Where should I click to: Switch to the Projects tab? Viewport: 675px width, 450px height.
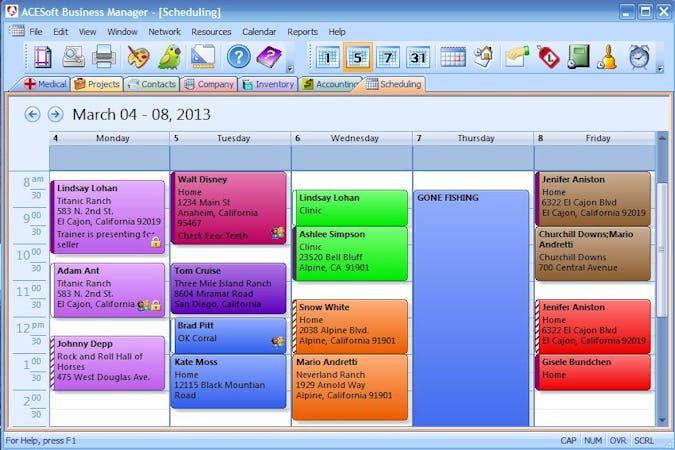[x=97, y=84]
